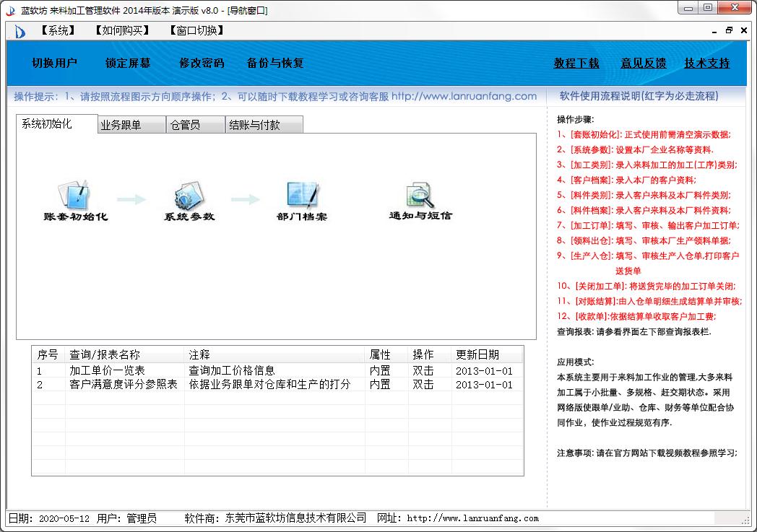Switch to the 业务跟单 tab
The height and width of the screenshot is (532, 757).
point(131,125)
